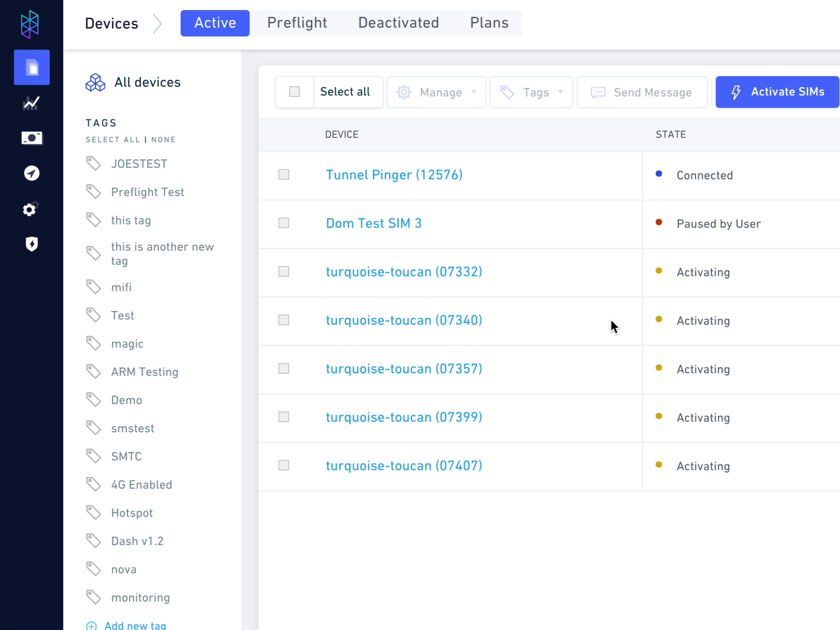
Task: Click the Send Message button
Action: (642, 92)
